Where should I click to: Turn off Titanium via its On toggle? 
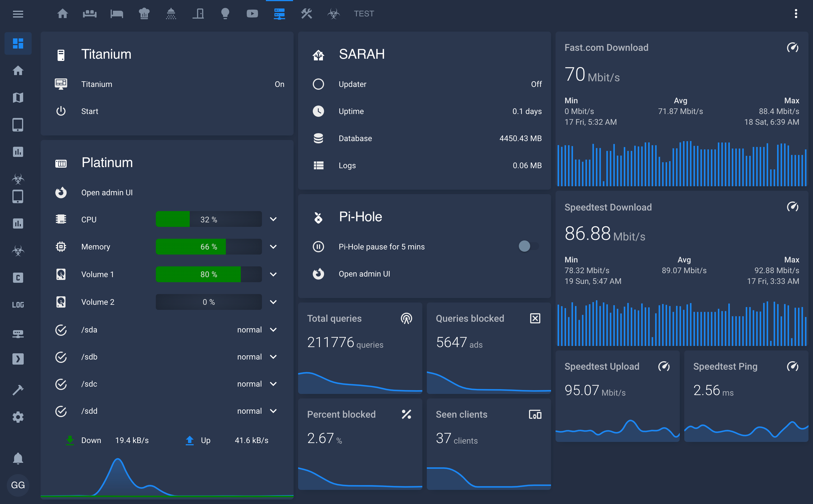(x=279, y=84)
